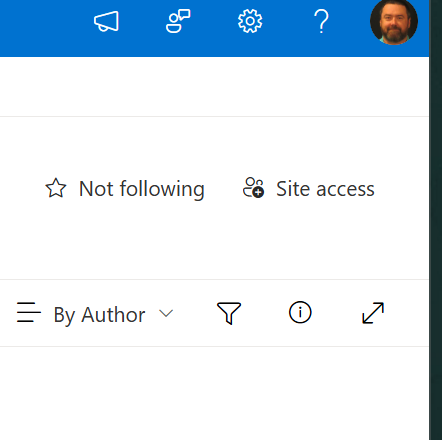The width and height of the screenshot is (442, 440).
Task: Open the Site access link
Action: coord(325,189)
